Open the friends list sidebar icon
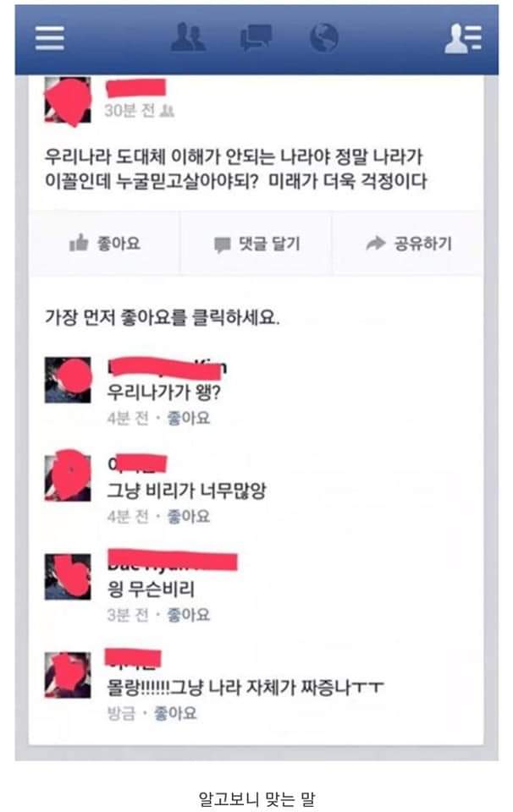This screenshot has width=513, height=812. coord(463,38)
